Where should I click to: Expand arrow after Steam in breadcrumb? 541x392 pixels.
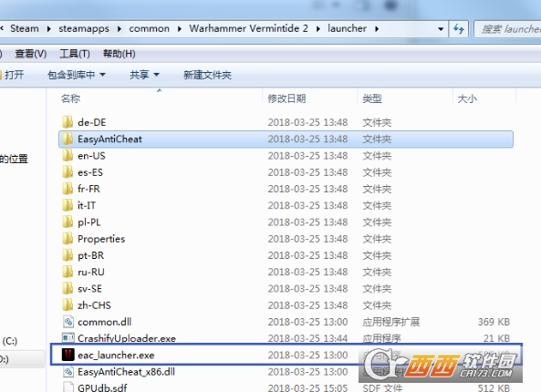(x=48, y=28)
